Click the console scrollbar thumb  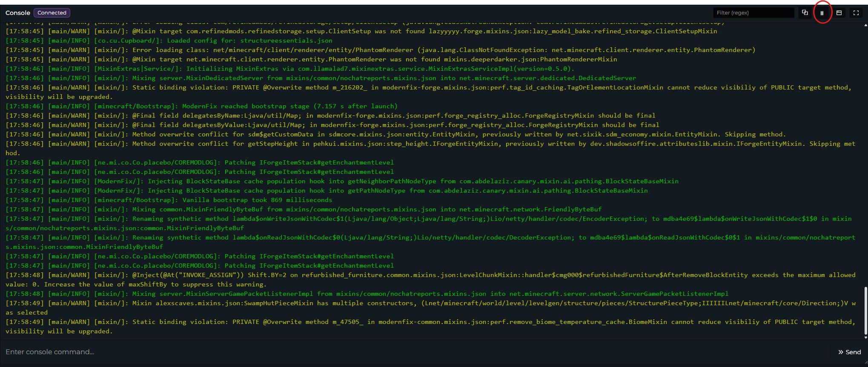(x=865, y=310)
